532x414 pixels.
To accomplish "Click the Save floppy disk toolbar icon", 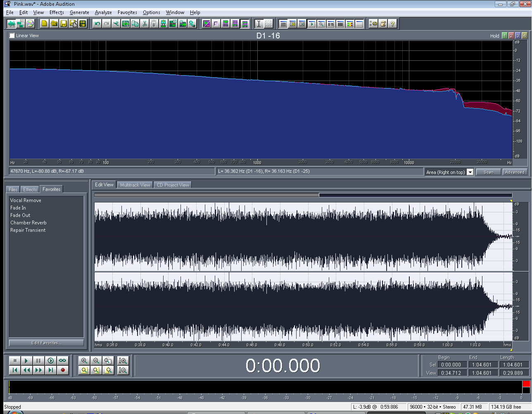I will click(x=64, y=24).
